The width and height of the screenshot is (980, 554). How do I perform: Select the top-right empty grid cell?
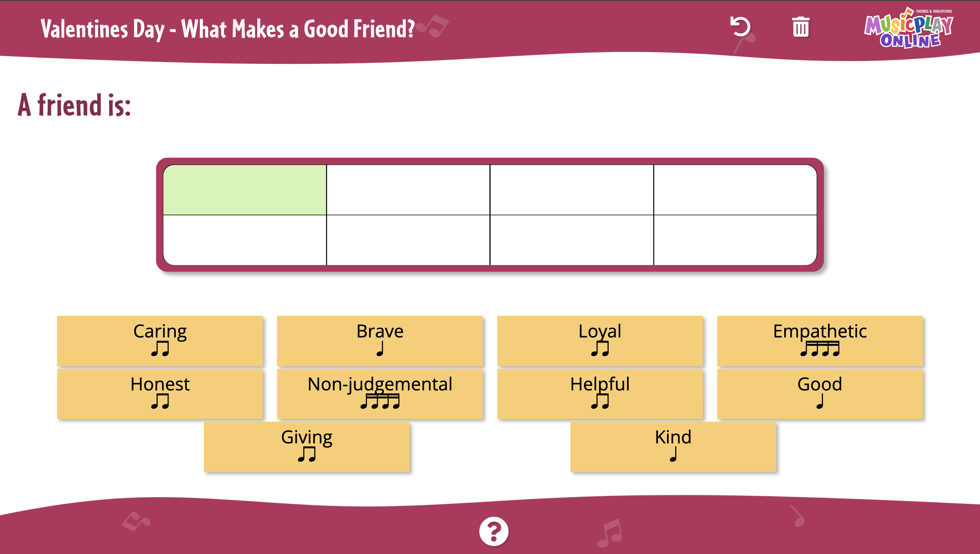tap(735, 190)
